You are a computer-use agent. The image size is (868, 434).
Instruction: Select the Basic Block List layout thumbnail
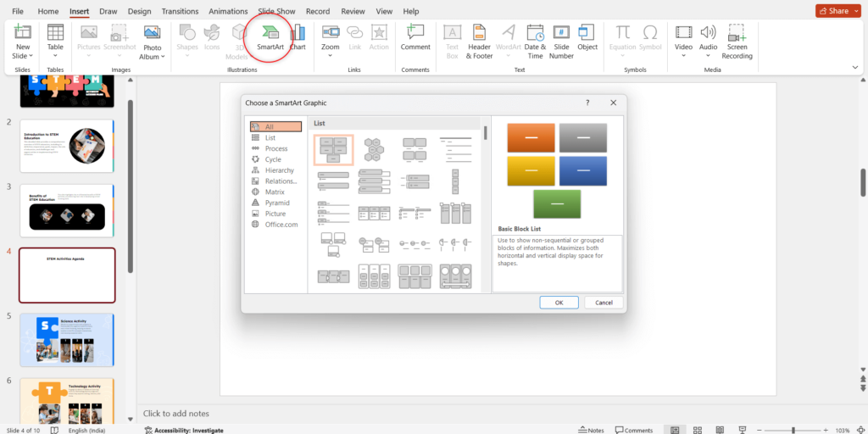click(332, 149)
